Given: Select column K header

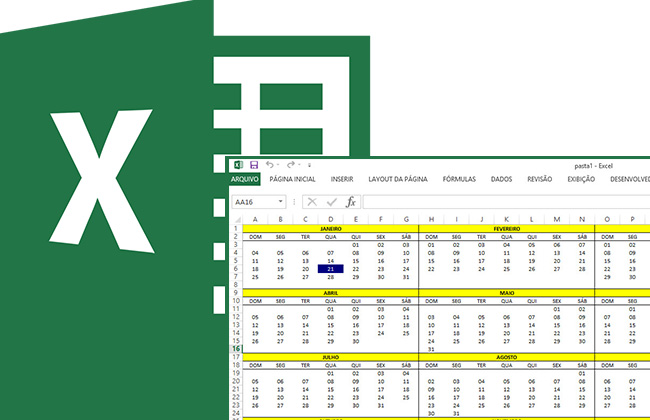Looking at the screenshot, I should [507, 219].
